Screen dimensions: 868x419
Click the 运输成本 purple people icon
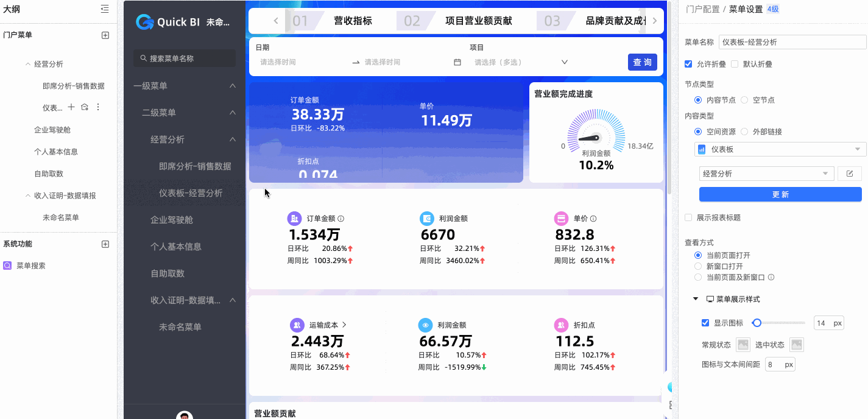(297, 325)
